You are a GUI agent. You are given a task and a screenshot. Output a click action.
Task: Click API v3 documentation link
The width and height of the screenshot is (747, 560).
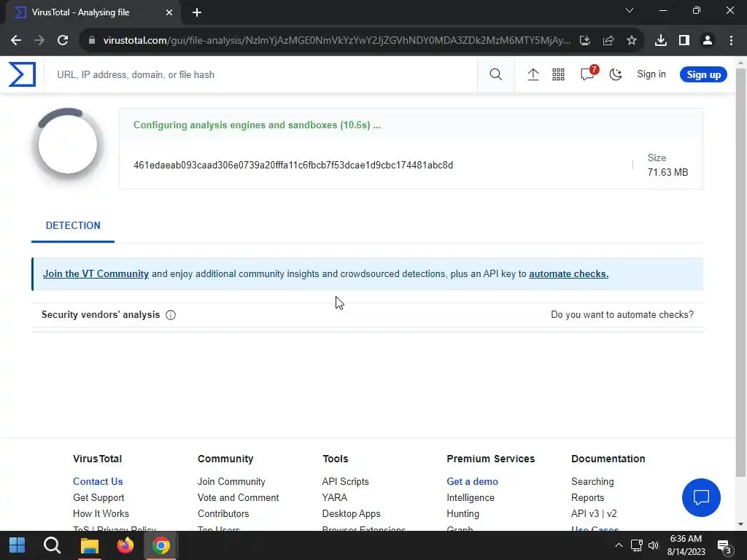point(585,514)
